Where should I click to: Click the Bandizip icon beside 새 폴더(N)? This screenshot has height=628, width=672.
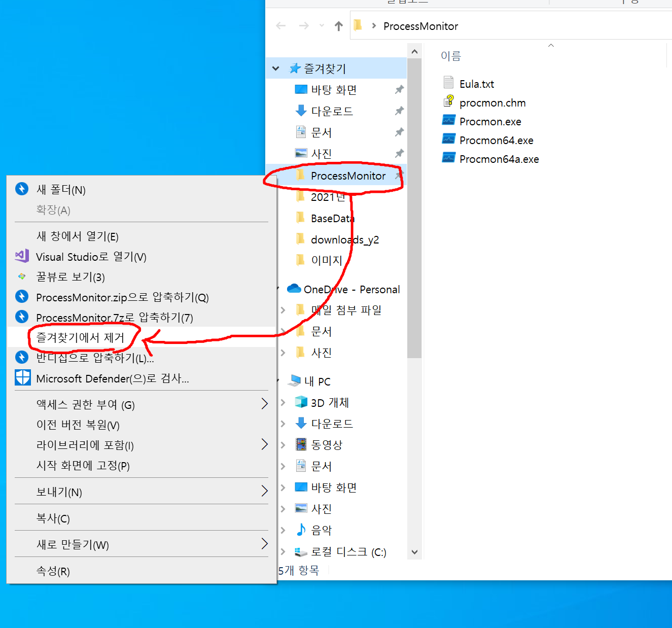(x=22, y=189)
